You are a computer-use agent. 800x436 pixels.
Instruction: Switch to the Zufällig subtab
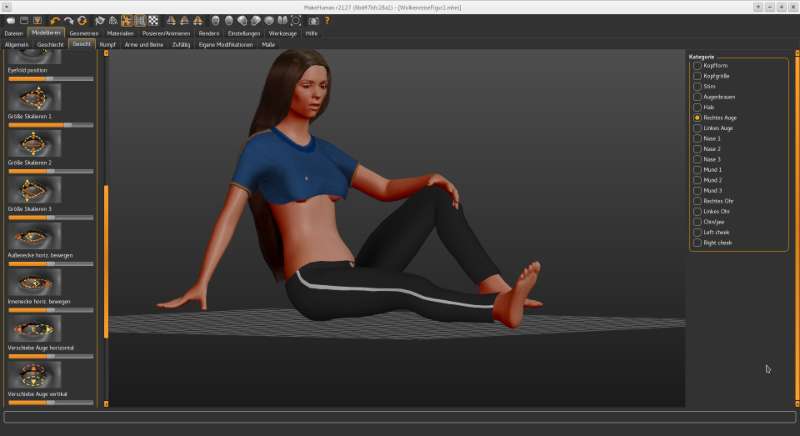181,45
